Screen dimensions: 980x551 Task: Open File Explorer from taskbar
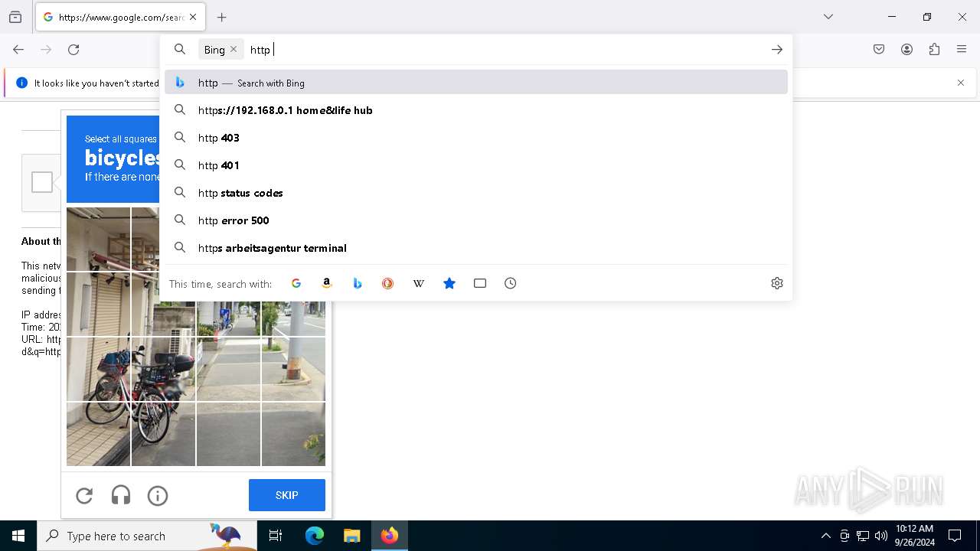point(351,536)
